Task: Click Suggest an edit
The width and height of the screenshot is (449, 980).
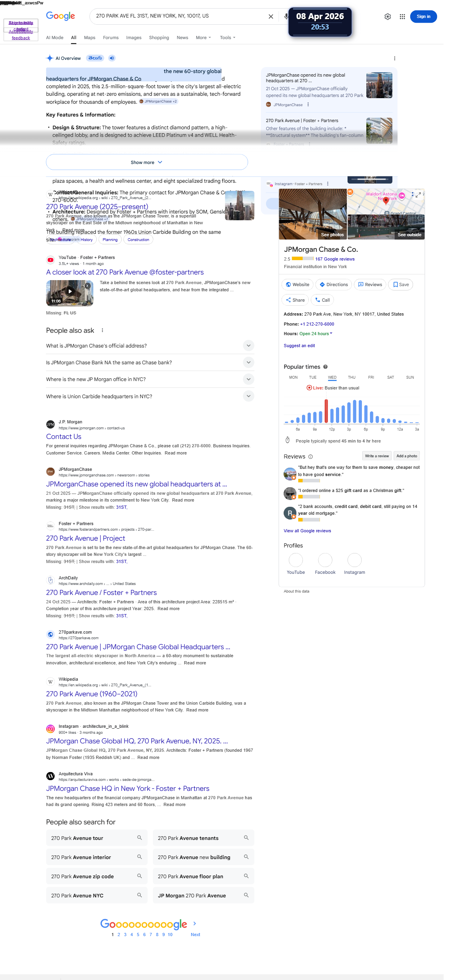Action: [299, 346]
